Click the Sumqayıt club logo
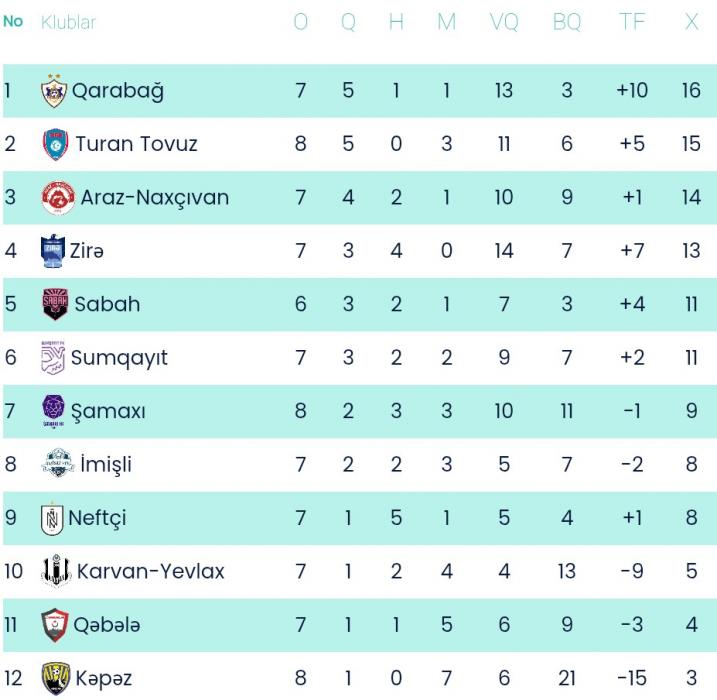This screenshot has width=717, height=700. (x=52, y=358)
